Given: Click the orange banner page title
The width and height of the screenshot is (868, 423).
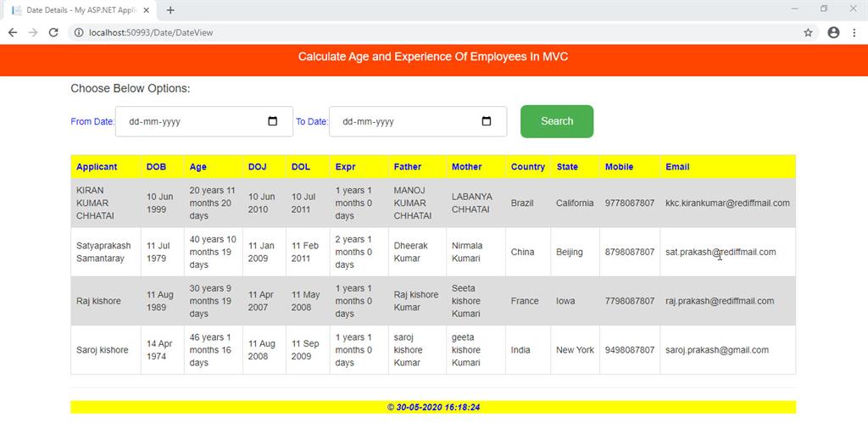Looking at the screenshot, I should pos(433,57).
